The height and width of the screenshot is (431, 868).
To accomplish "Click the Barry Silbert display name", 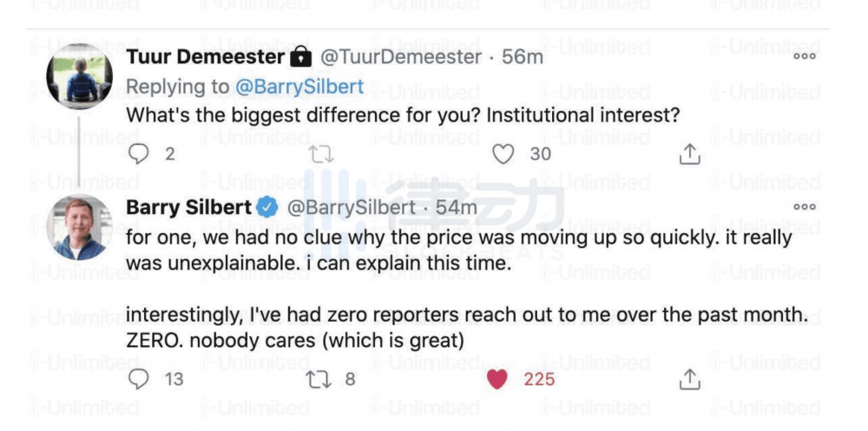I will (188, 208).
